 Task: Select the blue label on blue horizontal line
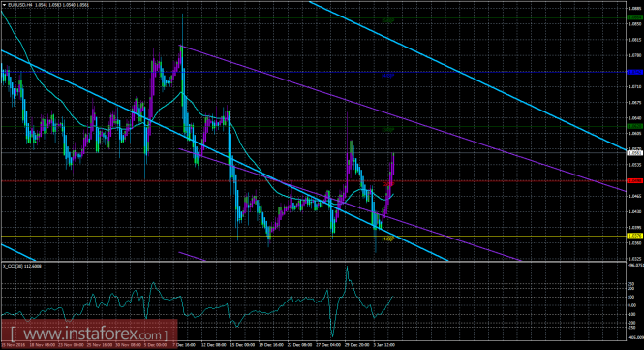click(388, 76)
